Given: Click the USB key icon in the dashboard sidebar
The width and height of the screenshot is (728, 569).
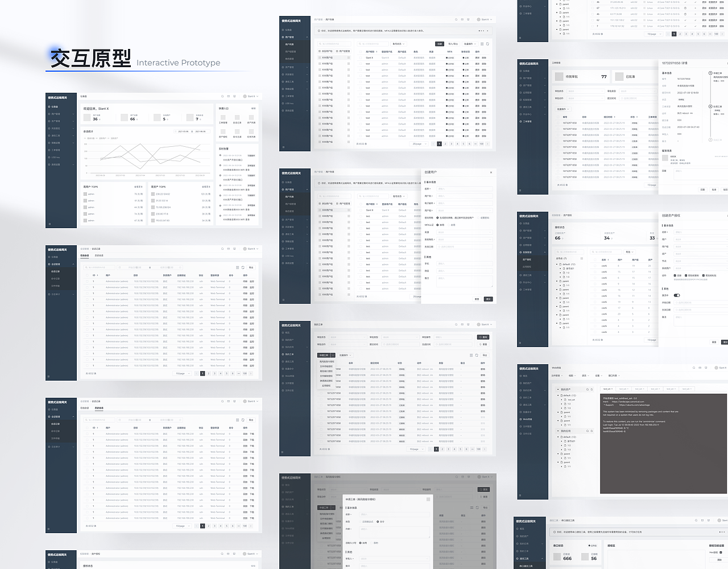Looking at the screenshot, I should 49,157.
